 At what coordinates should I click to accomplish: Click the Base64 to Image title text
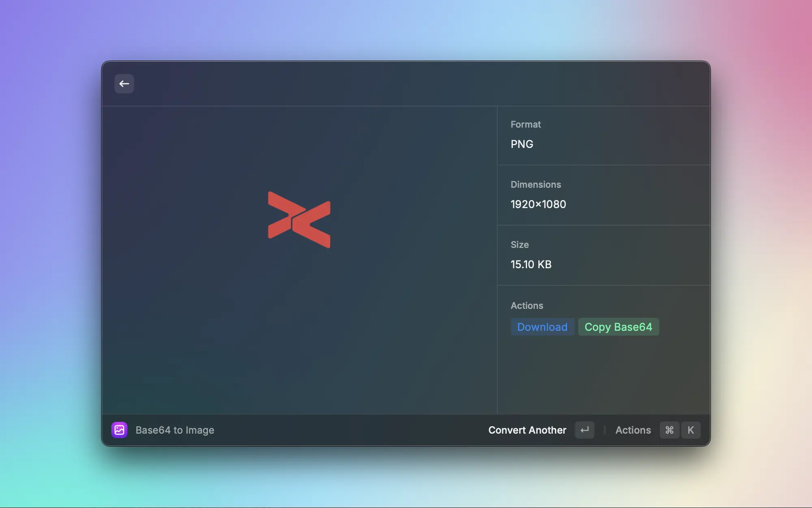(175, 430)
